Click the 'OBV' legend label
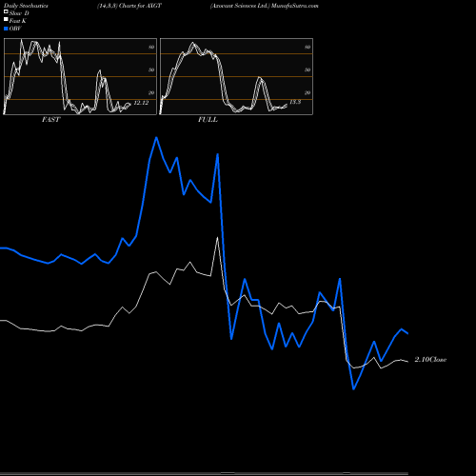The width and height of the screenshot is (476, 476). tap(15, 29)
